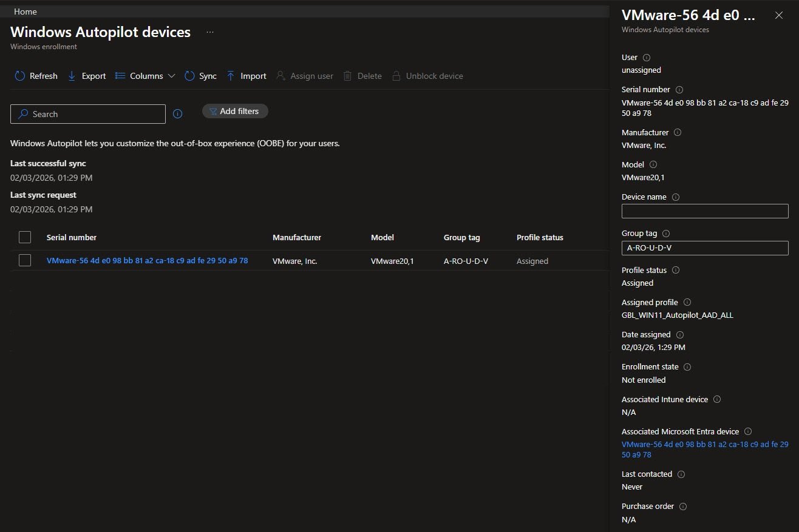Close the device details panel

click(x=779, y=15)
